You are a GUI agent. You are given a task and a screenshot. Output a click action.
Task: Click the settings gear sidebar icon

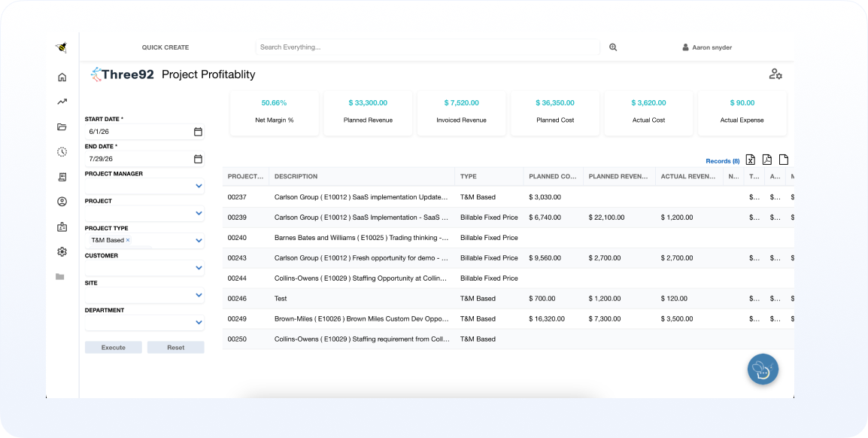click(x=62, y=251)
